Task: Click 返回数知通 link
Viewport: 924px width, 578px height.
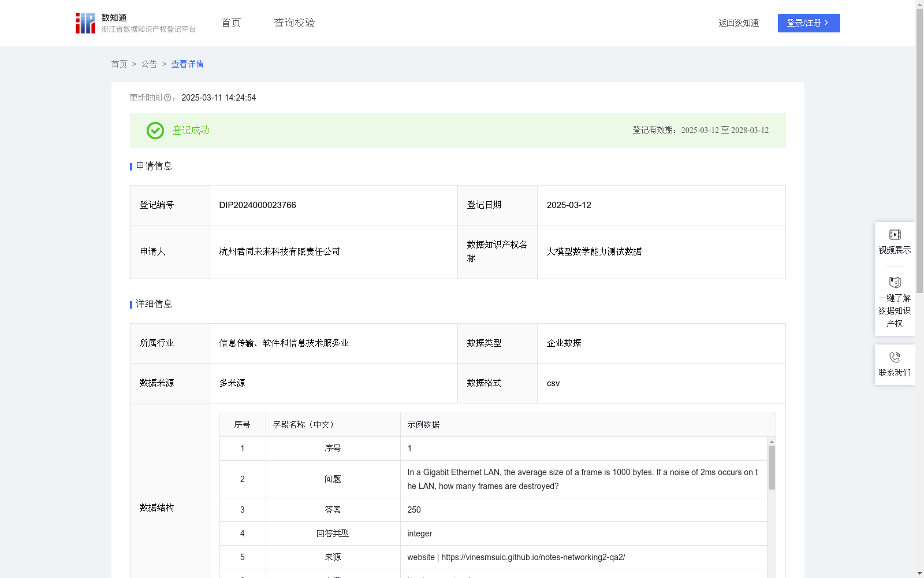Action: [x=739, y=23]
